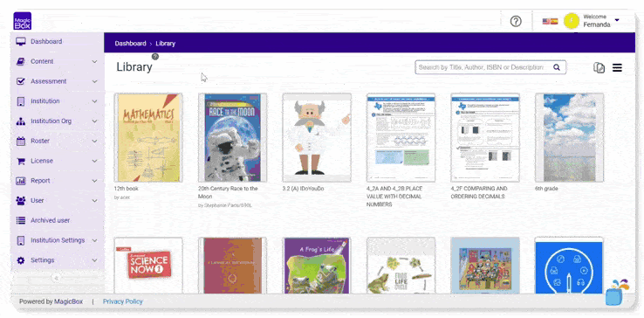The image size is (644, 318).
Task: Collapse the sidebar using the double-arrow icon
Action: [57, 278]
